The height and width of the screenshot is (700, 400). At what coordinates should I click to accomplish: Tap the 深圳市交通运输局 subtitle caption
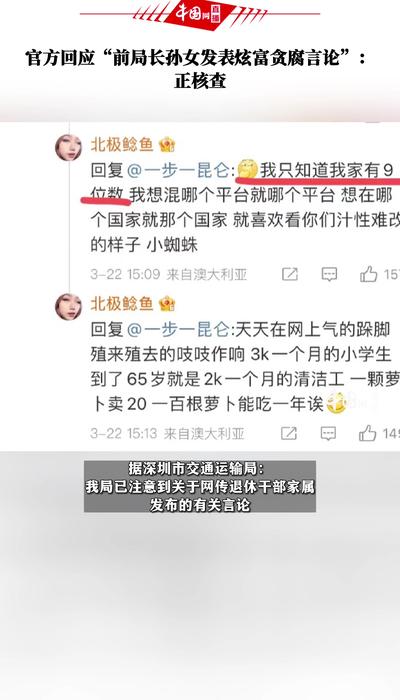[200, 487]
